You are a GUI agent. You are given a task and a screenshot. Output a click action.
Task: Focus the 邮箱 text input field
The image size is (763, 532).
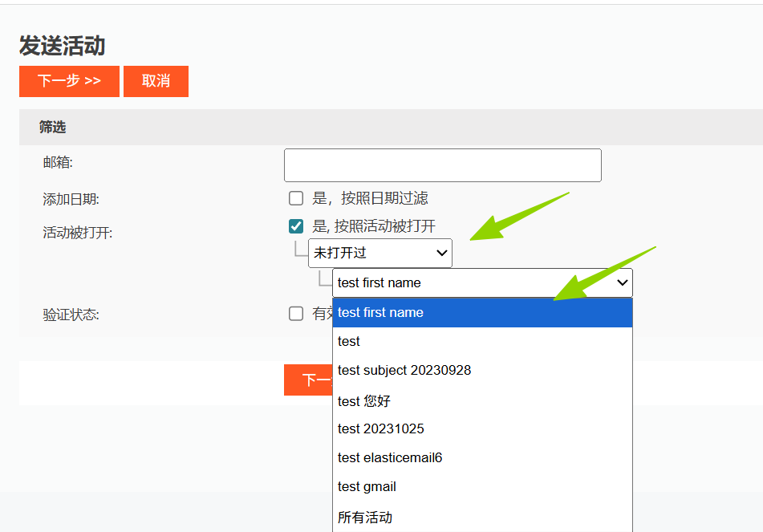442,165
